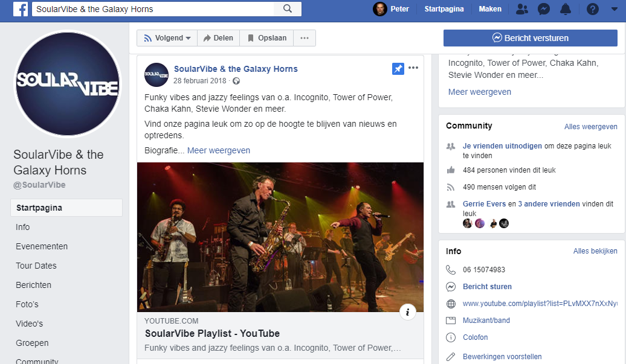Open the concert photo in post
626x364 pixels.
pyautogui.click(x=280, y=237)
